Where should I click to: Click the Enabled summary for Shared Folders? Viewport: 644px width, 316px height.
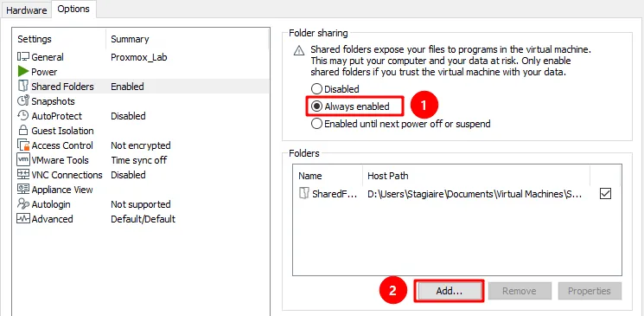[127, 87]
